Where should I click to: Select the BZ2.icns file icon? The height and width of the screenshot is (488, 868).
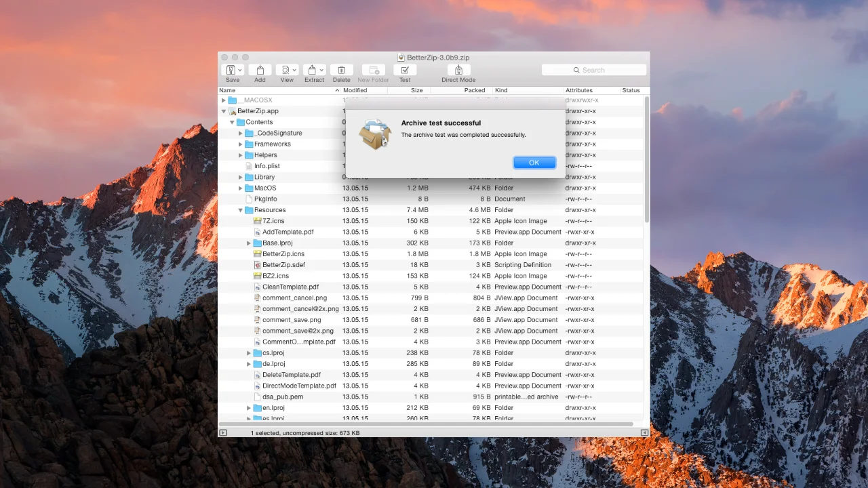coord(257,276)
